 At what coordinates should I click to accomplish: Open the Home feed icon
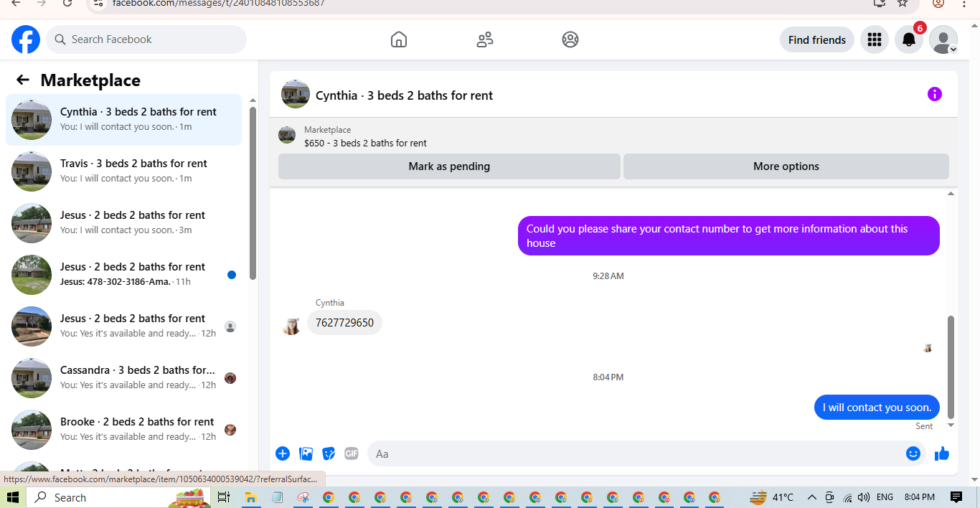pos(399,39)
